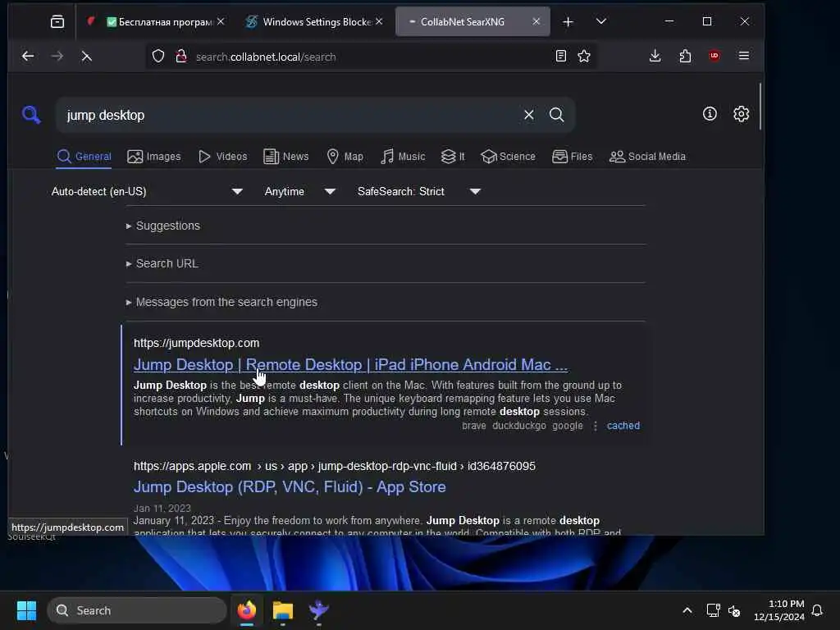Open the notifications bell icon
This screenshot has height=630, width=840.
pyautogui.click(x=818, y=610)
